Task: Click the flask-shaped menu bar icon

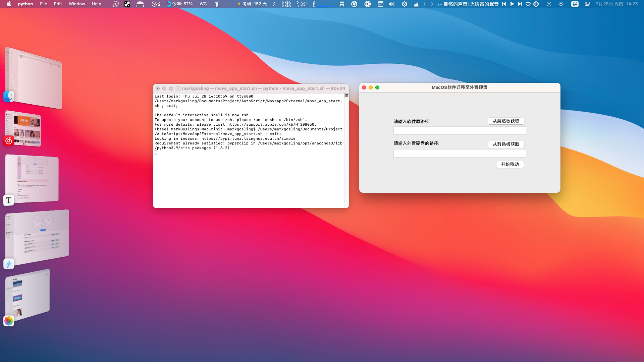Action: [x=416, y=4]
